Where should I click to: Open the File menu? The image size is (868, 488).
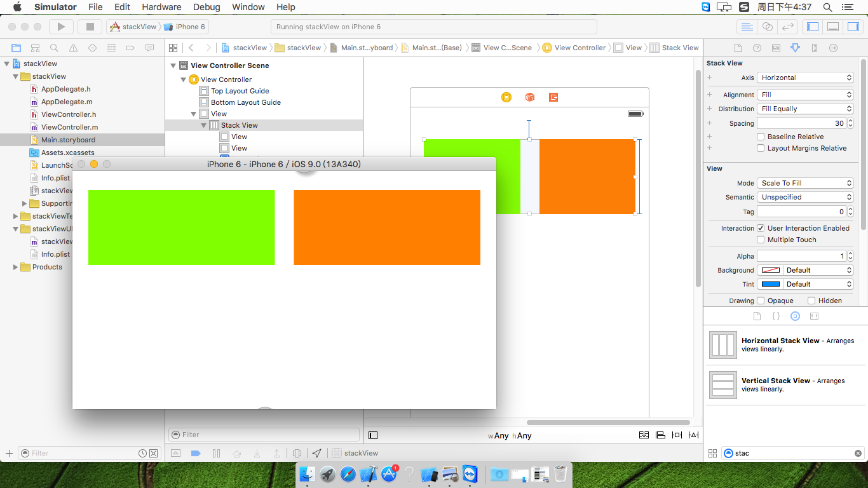95,7
